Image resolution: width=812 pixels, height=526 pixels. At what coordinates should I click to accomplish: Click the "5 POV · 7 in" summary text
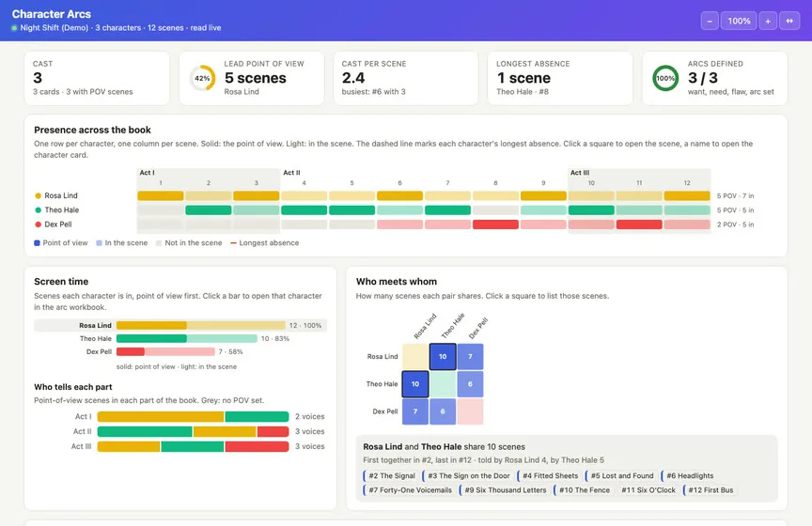pyautogui.click(x=735, y=195)
